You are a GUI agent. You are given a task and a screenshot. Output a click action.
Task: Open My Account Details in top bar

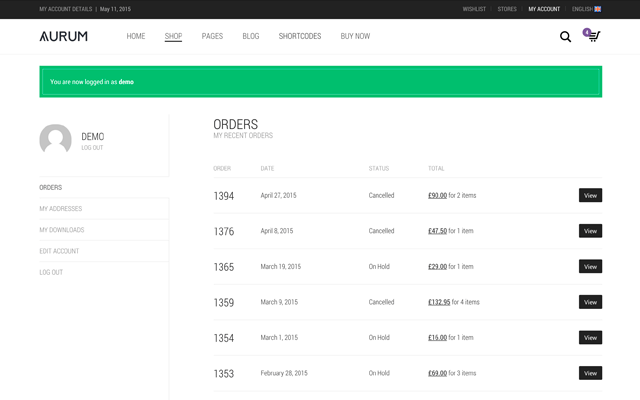(x=65, y=9)
